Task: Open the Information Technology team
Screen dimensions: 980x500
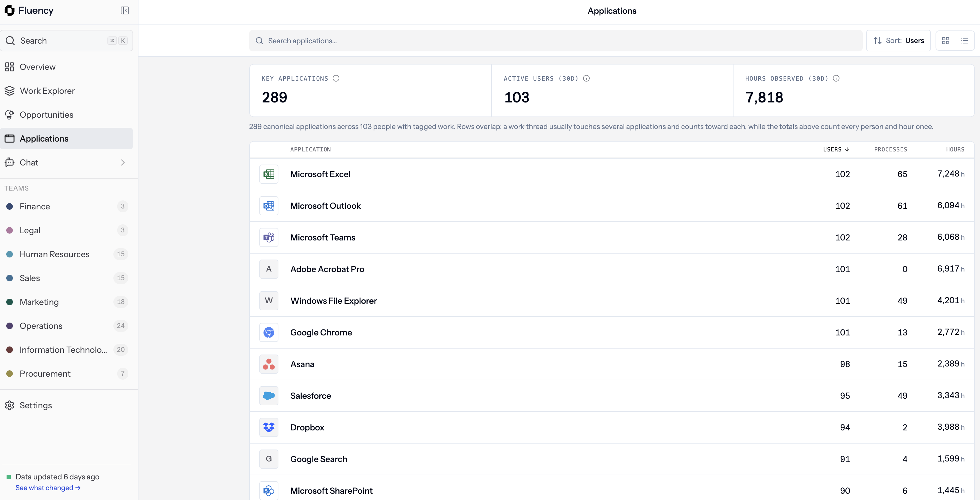Action: coord(67,349)
